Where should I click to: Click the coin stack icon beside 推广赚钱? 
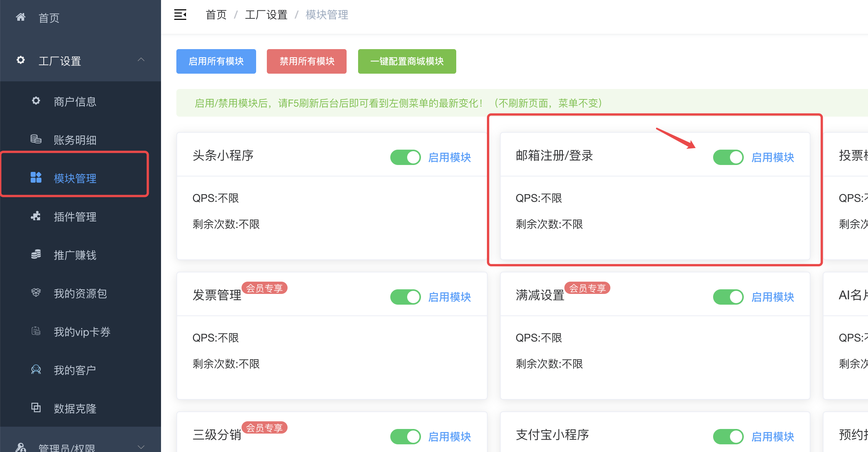(36, 254)
